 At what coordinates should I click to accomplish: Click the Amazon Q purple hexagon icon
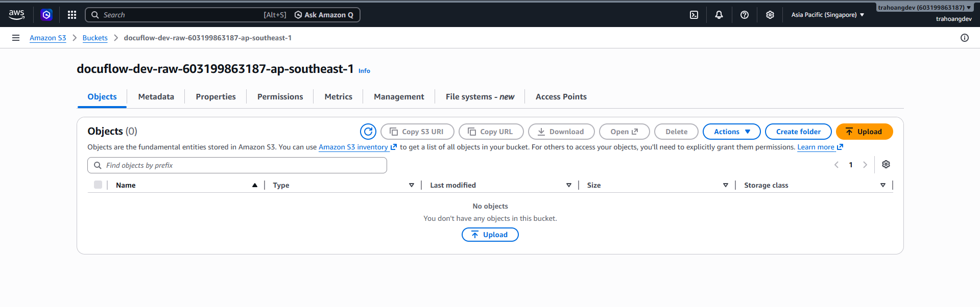(46, 15)
